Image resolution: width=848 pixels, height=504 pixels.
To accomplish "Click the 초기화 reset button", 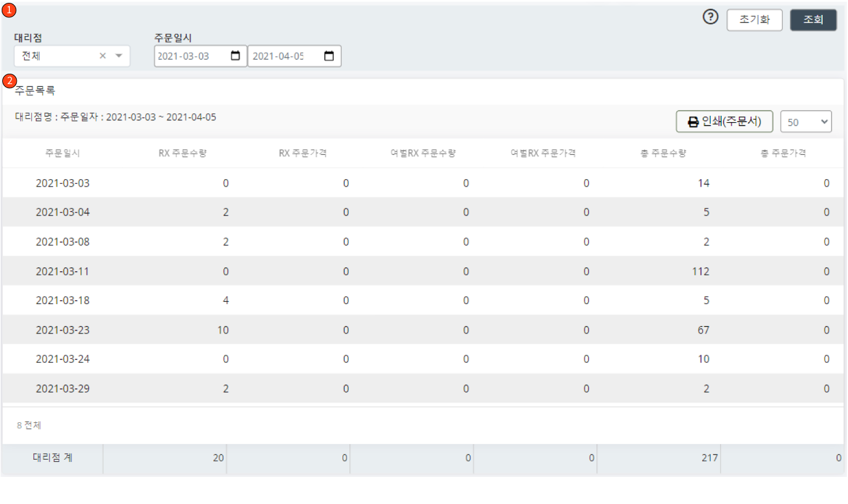I will pos(754,19).
